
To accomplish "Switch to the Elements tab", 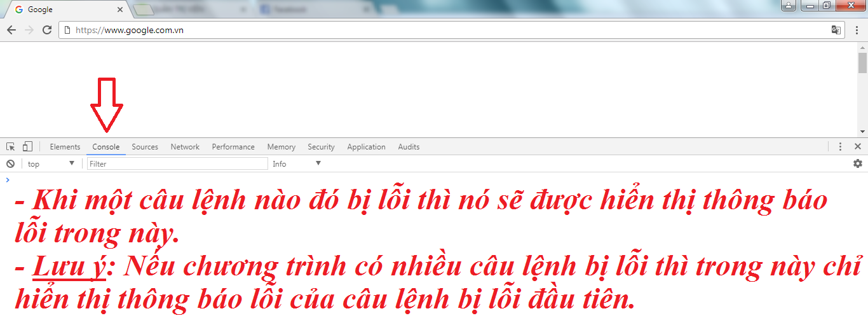I will click(65, 147).
